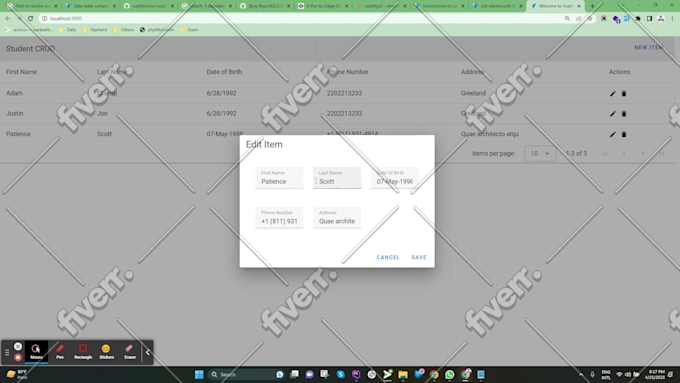Open a new browser tab
Image resolution: width=680 pixels, height=383 pixels.
click(592, 6)
